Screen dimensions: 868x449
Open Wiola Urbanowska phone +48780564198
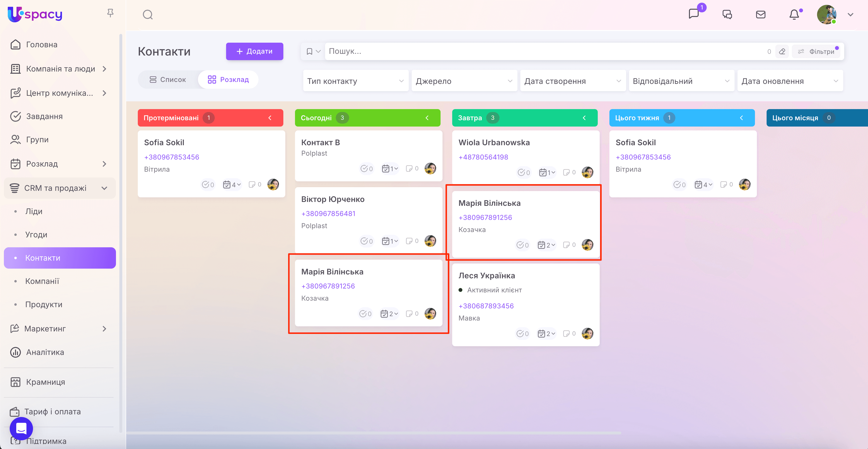coord(483,157)
